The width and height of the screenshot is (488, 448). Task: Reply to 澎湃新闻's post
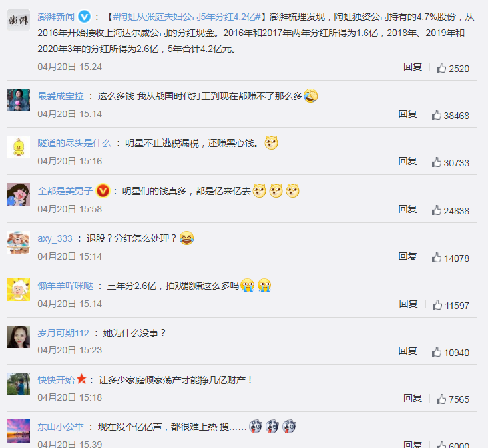(412, 67)
